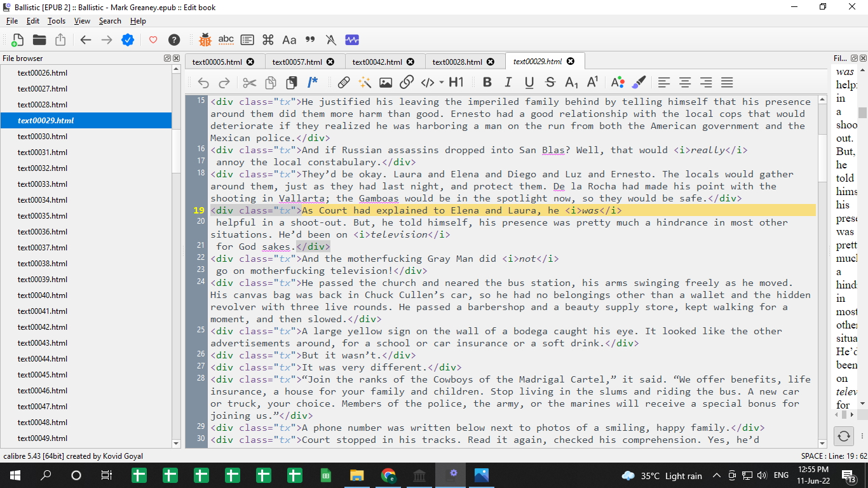Open Chrome from the taskbar
868x488 pixels.
click(x=388, y=475)
